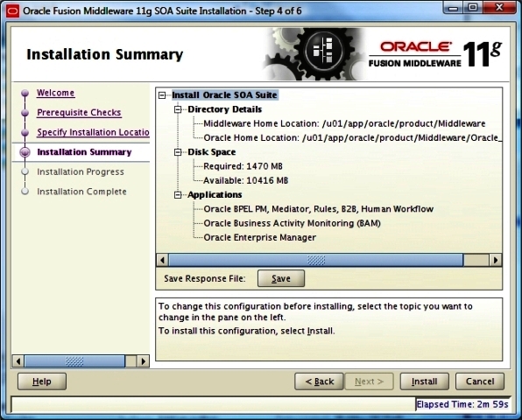522x420 pixels.
Task: Click the summary tree horizontal scrollbar thumb
Action: pyautogui.click(x=316, y=260)
